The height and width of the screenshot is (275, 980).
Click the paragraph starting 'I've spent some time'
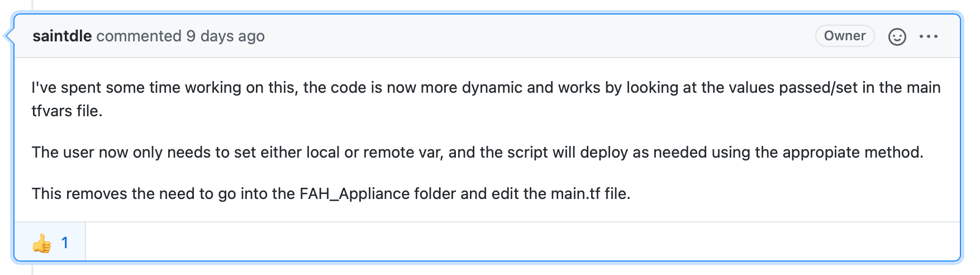coord(486,99)
